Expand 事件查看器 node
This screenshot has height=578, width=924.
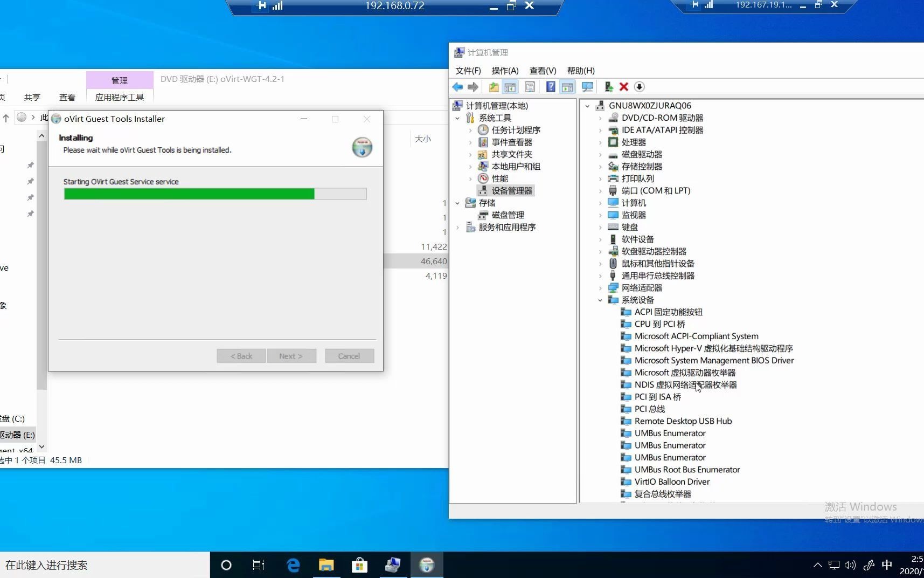click(470, 142)
